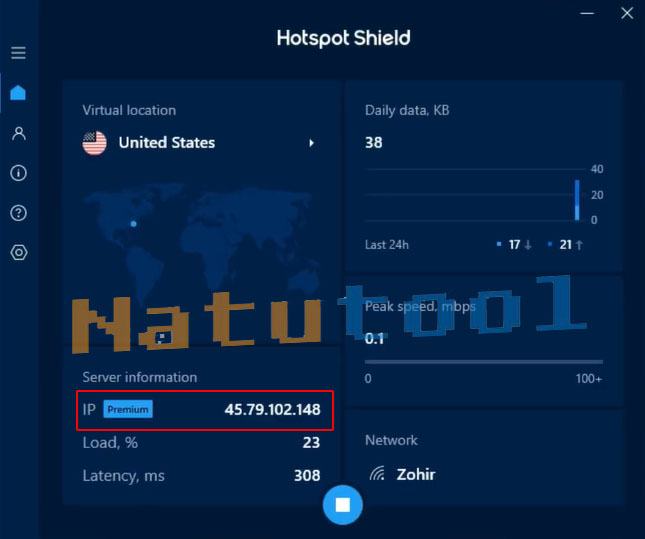Click the Hotspot Shield title
The image size is (645, 539).
coord(343,38)
